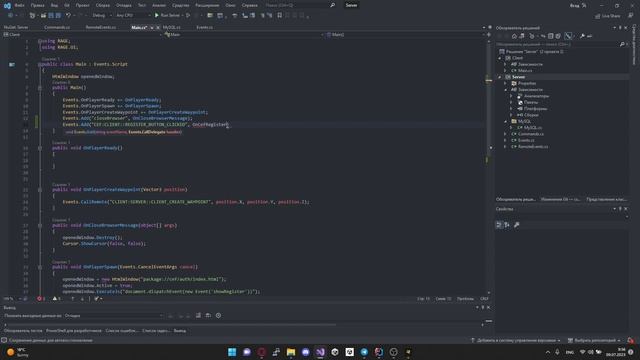Click the Alphabetical sort icon in Properties
Image resolution: width=640 pixels, height=360 pixels.
tap(507, 225)
